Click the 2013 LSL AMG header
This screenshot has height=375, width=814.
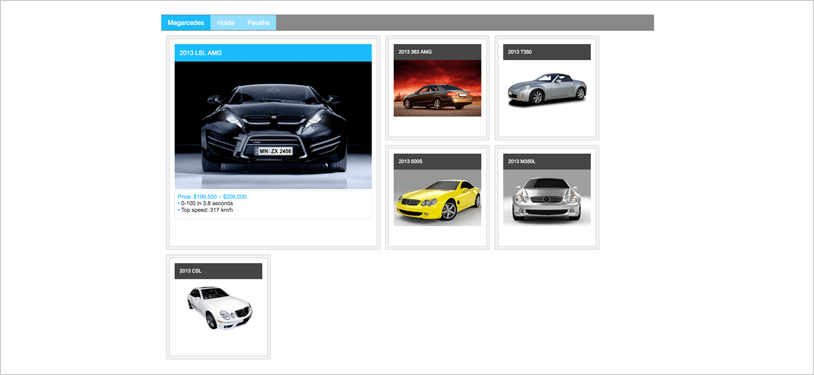(x=273, y=52)
